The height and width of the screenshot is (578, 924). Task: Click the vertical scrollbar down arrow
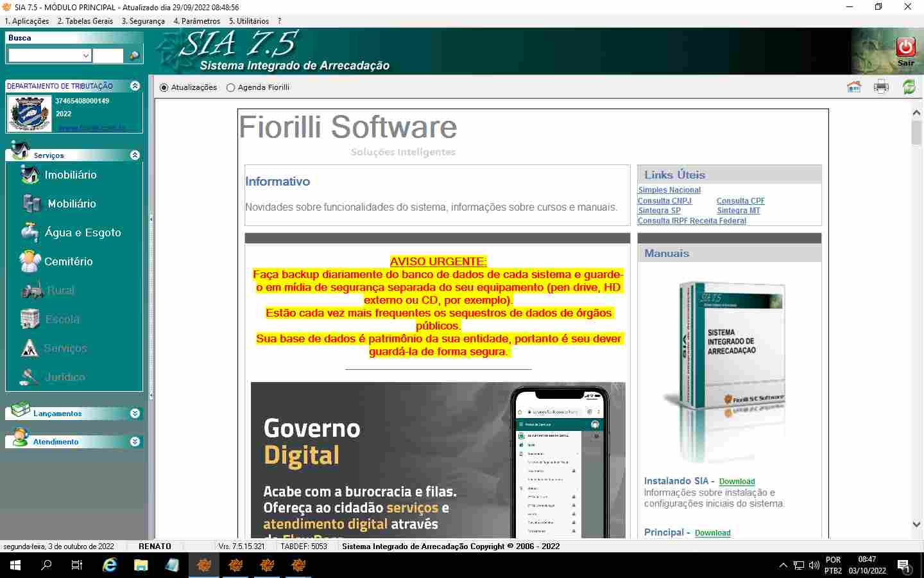[x=916, y=525]
